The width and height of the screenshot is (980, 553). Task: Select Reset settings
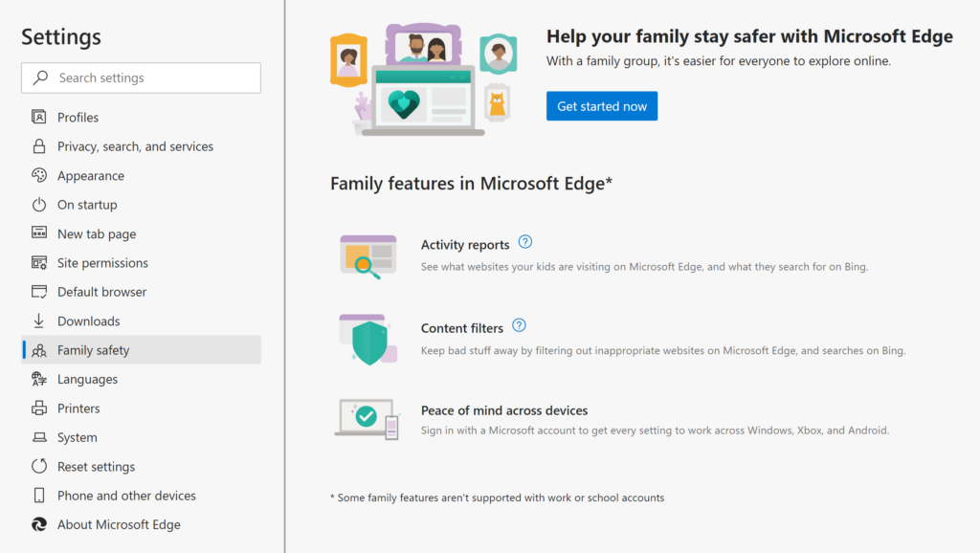point(142,466)
